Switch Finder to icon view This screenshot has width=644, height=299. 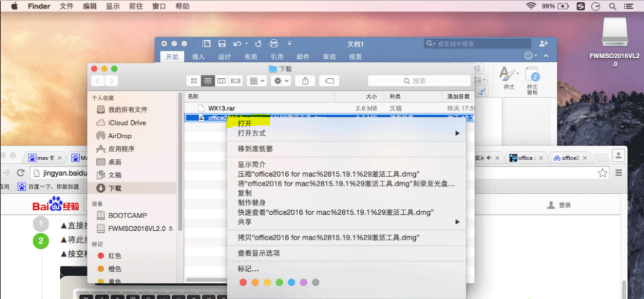pyautogui.click(x=194, y=81)
